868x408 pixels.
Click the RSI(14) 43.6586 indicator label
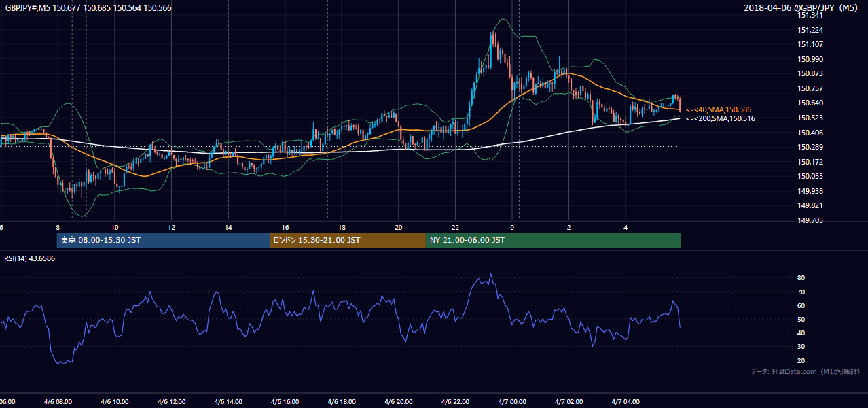(x=30, y=258)
